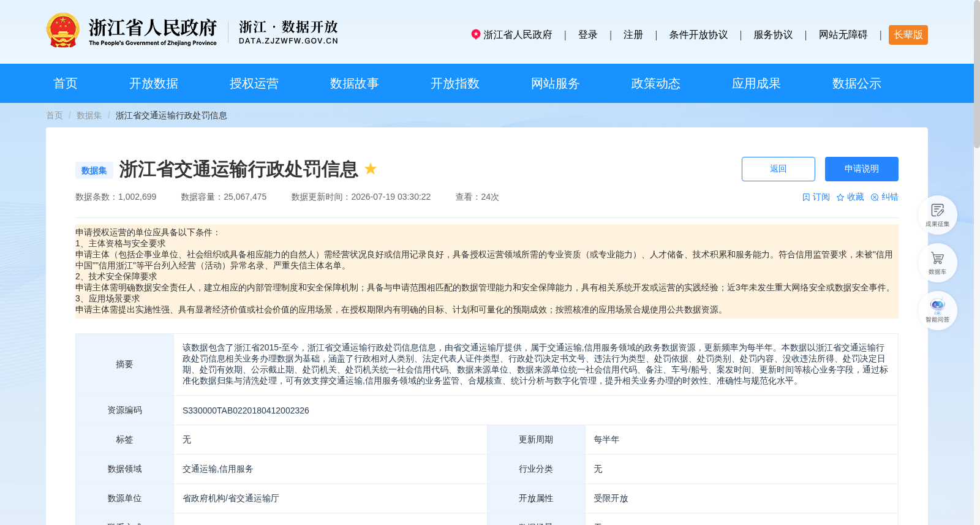
Task: Open the 成果征集 floating sidebar icon
Action: [937, 215]
